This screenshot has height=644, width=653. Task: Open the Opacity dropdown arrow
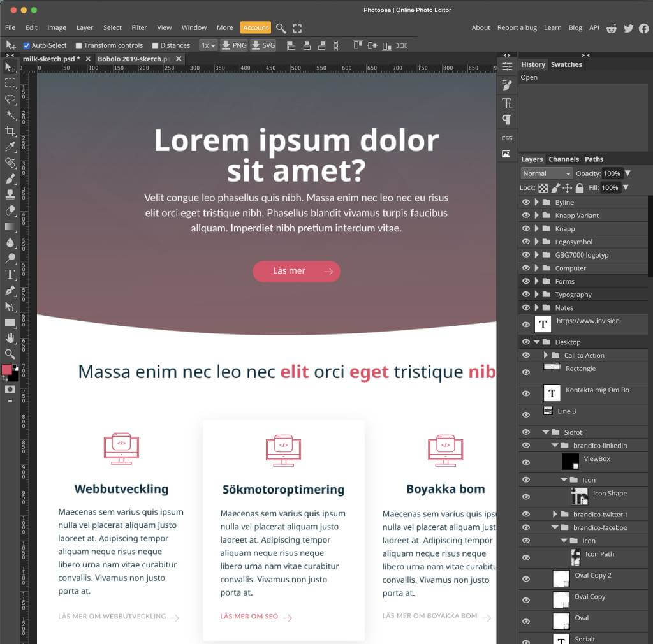pyautogui.click(x=627, y=173)
